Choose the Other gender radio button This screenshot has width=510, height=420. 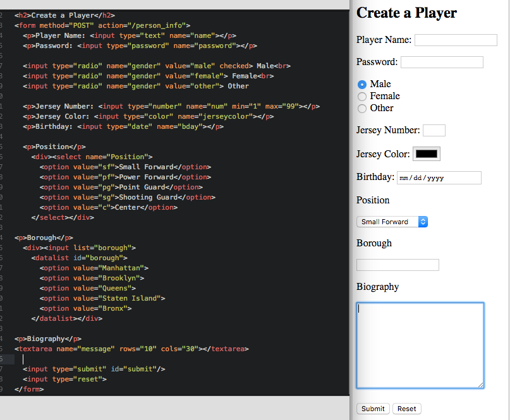coord(361,108)
